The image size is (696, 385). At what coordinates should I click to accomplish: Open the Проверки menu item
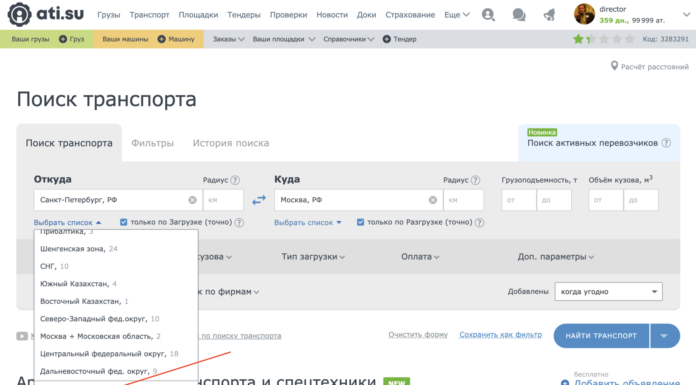click(x=289, y=15)
